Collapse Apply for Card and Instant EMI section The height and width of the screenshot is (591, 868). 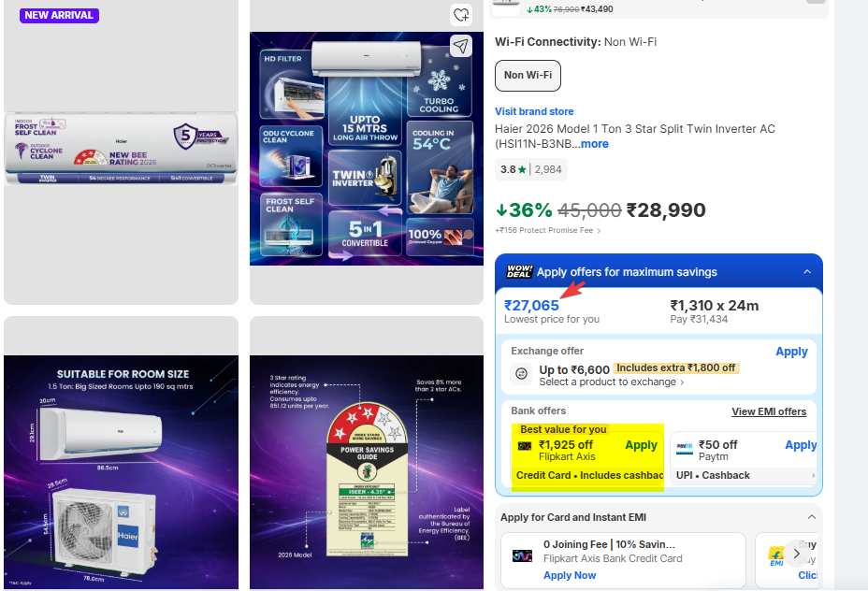pos(812,517)
